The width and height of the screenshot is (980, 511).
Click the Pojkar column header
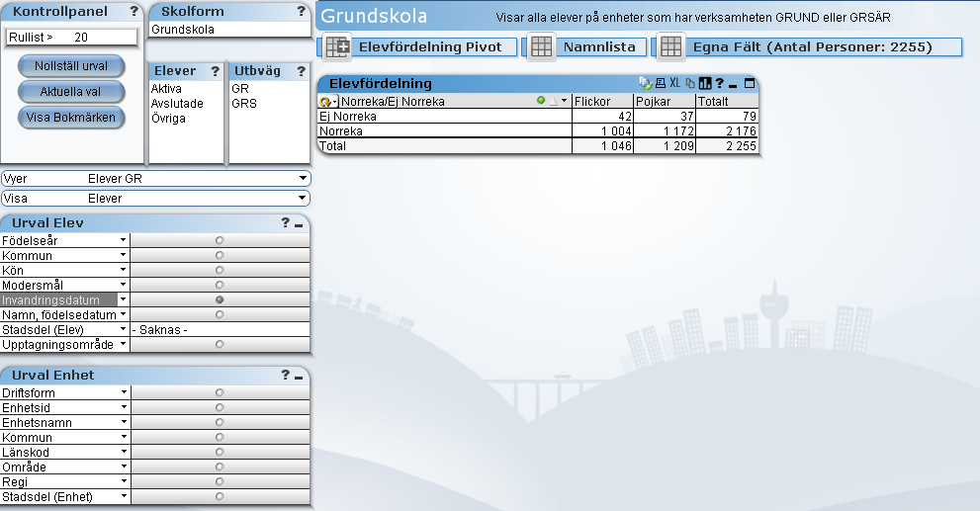(x=665, y=101)
